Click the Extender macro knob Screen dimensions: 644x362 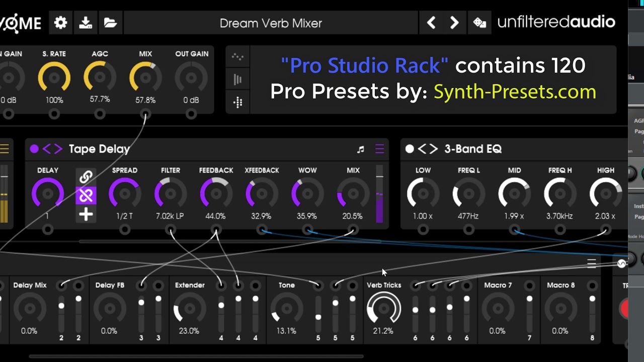click(x=189, y=308)
